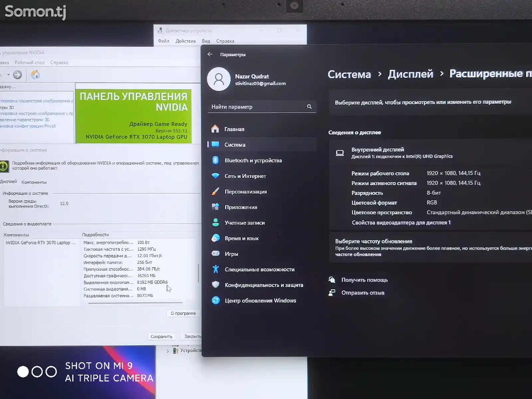Click Дисплей in the breadcrumb

point(411,74)
